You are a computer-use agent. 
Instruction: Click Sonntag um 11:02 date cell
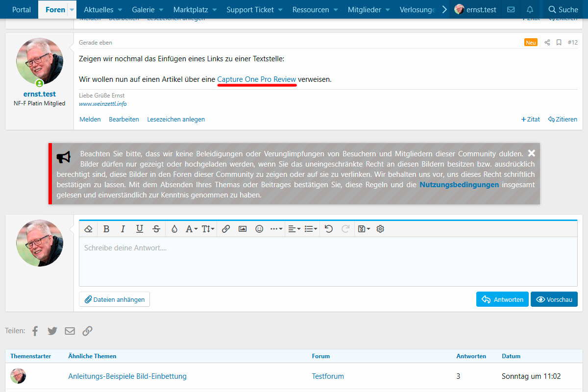click(x=531, y=376)
